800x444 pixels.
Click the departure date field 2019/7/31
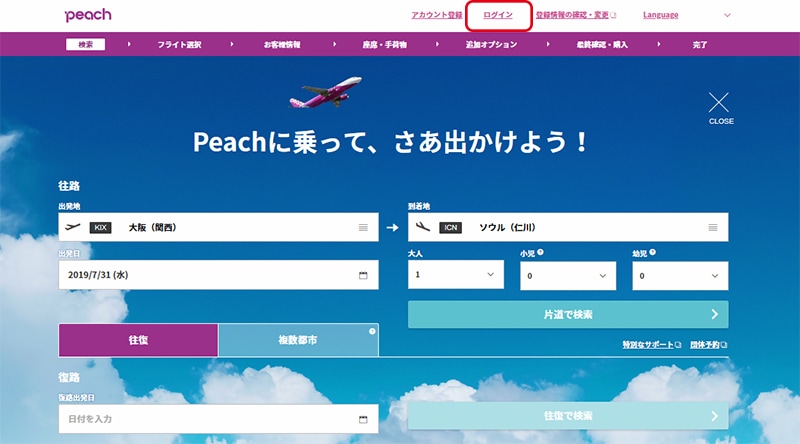point(218,275)
